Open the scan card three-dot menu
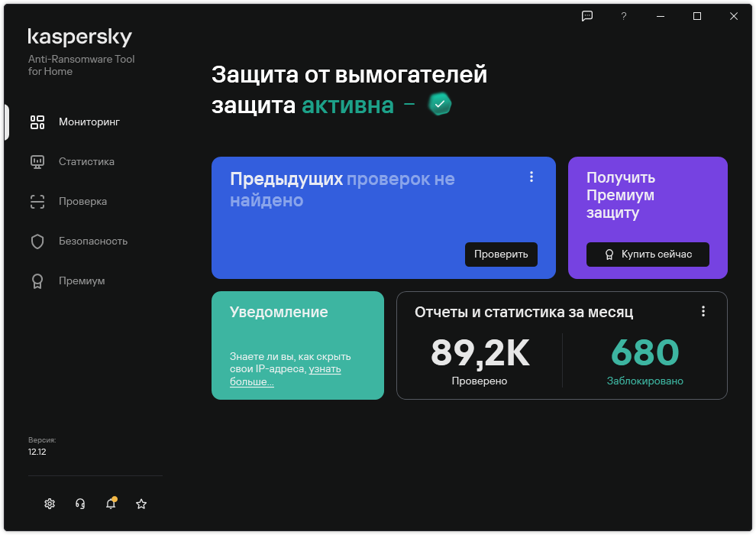The image size is (756, 535). click(x=531, y=177)
